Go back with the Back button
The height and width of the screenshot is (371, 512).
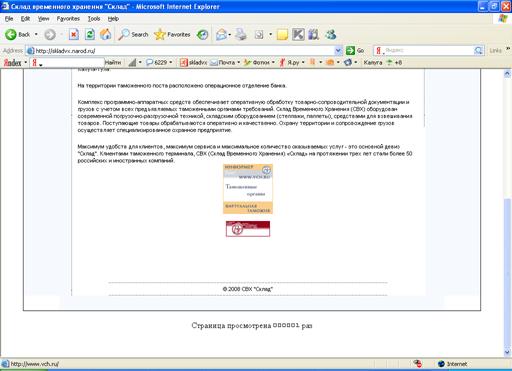(17, 34)
